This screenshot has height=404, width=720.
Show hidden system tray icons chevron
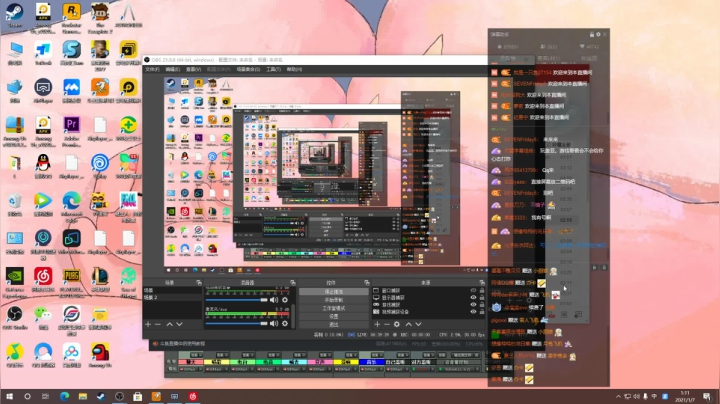(618, 397)
